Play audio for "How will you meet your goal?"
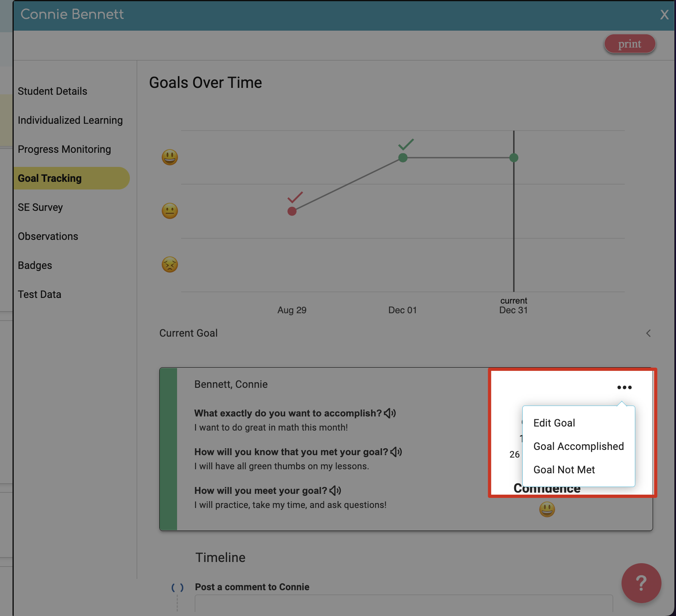676x616 pixels. [x=336, y=490]
